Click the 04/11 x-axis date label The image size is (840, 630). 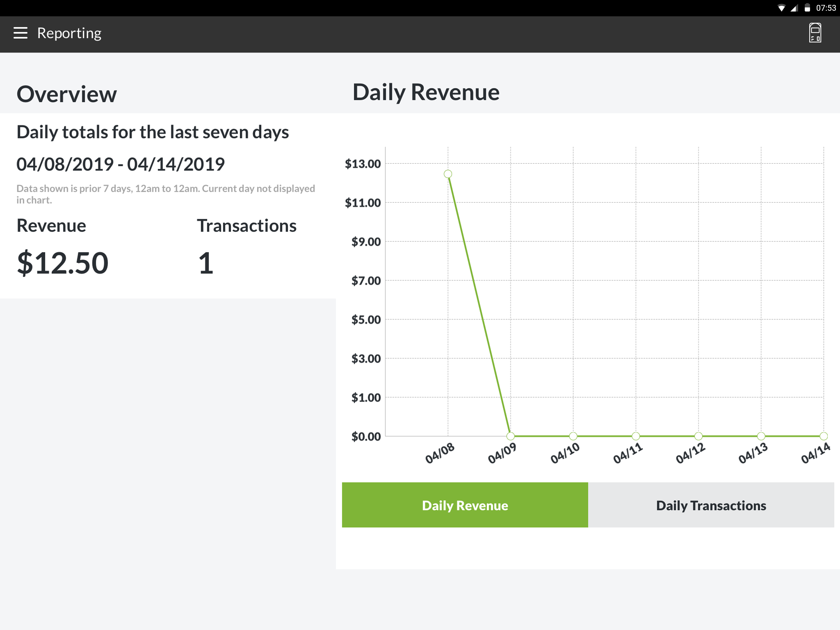coord(628,453)
